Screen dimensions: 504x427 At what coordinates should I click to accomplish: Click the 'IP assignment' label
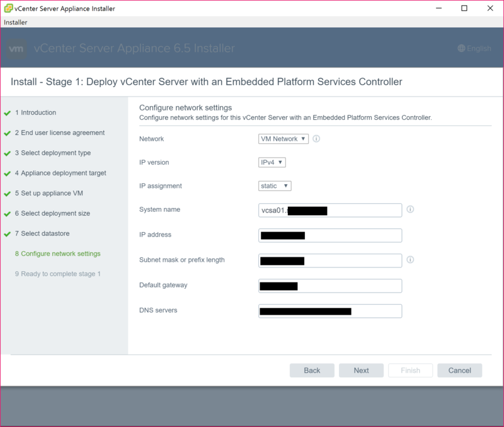click(x=161, y=186)
